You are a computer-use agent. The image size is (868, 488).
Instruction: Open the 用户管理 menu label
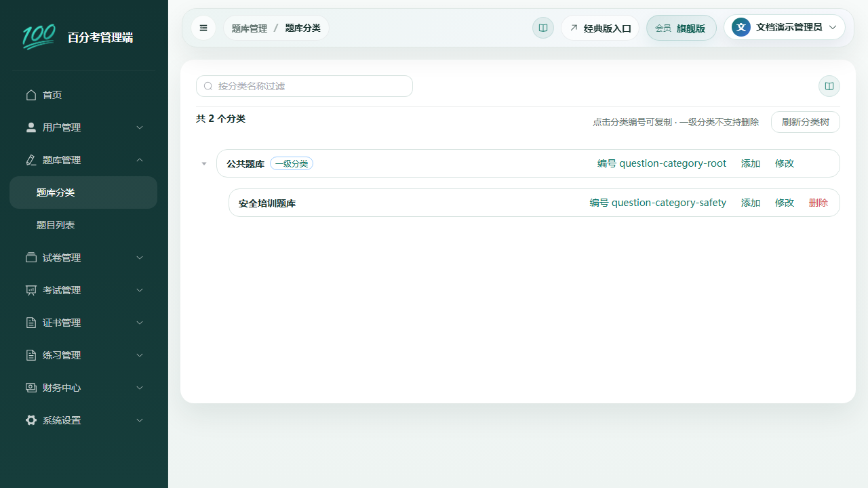point(62,127)
